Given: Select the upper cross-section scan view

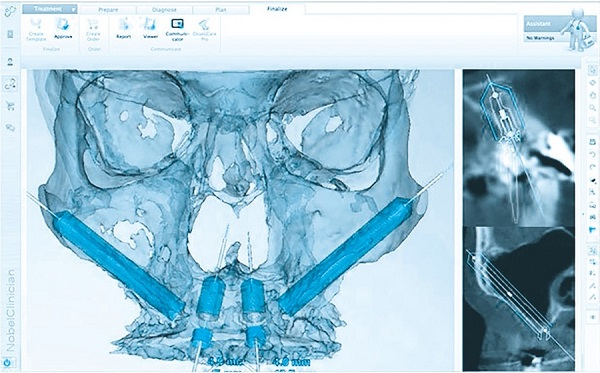Looking at the screenshot, I should 518,147.
